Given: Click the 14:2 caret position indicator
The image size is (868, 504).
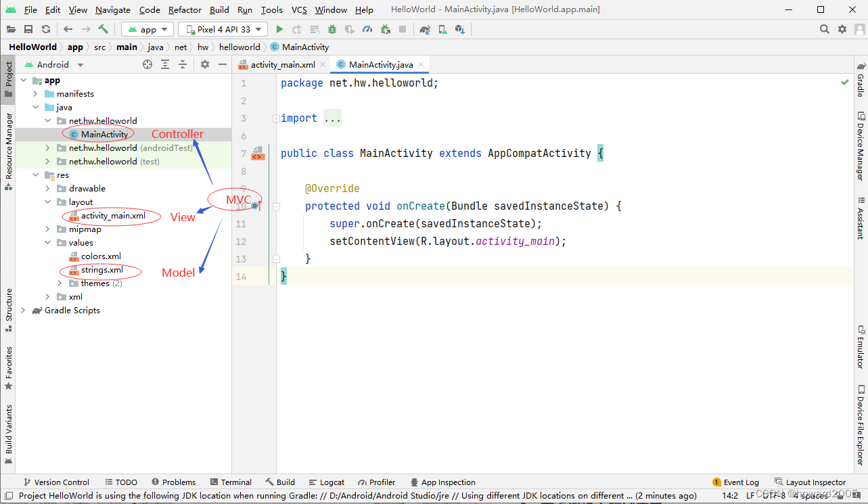Looking at the screenshot, I should click(x=729, y=495).
